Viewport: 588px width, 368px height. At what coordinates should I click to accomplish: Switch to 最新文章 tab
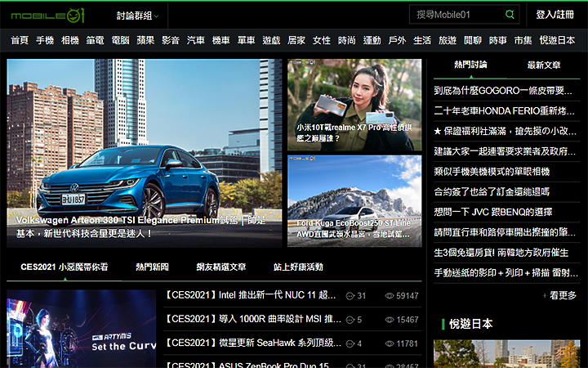[x=544, y=65]
